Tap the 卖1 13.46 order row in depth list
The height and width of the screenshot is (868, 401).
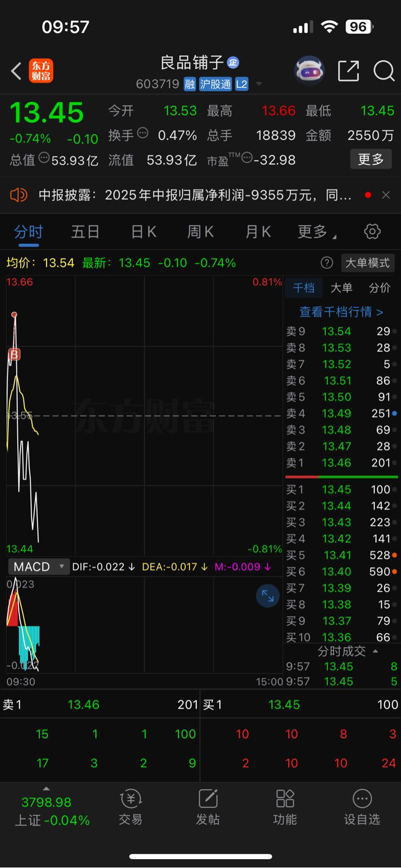tap(342, 462)
